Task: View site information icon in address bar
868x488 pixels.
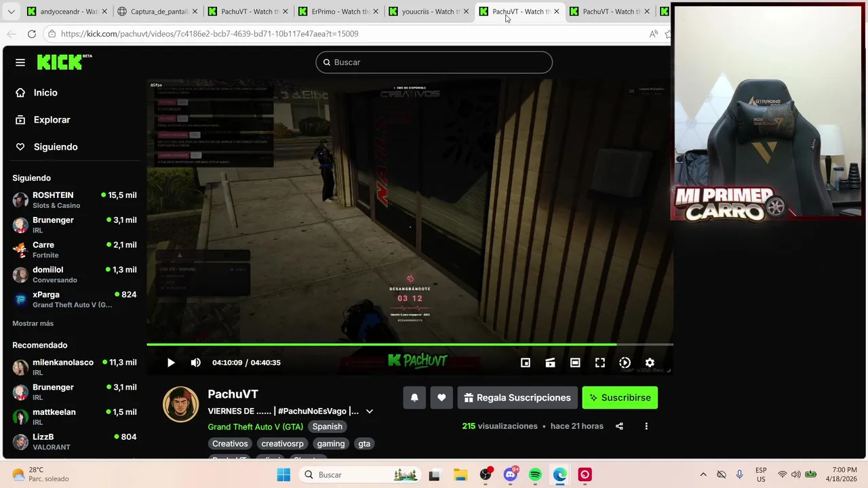Action: (x=52, y=34)
